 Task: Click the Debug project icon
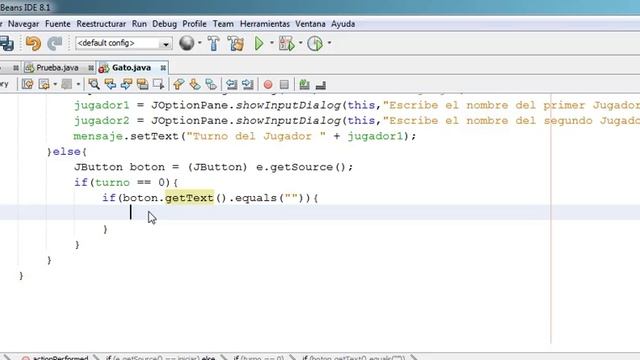click(x=287, y=43)
